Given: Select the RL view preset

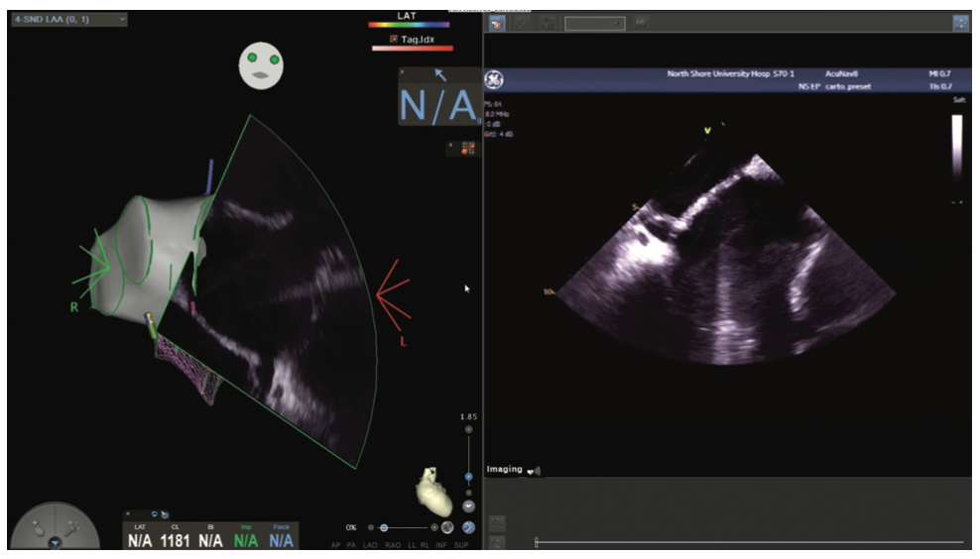Looking at the screenshot, I should coord(425,545).
